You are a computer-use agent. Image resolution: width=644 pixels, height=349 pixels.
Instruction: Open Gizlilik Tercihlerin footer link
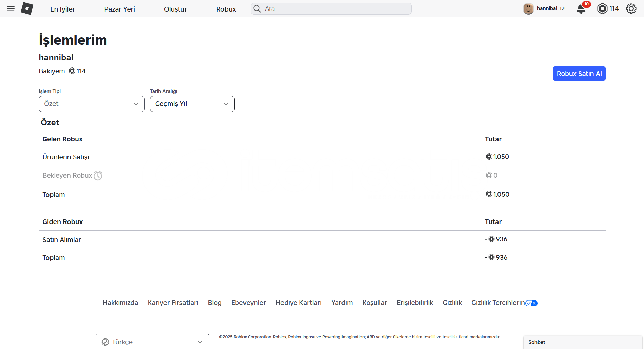pyautogui.click(x=498, y=303)
